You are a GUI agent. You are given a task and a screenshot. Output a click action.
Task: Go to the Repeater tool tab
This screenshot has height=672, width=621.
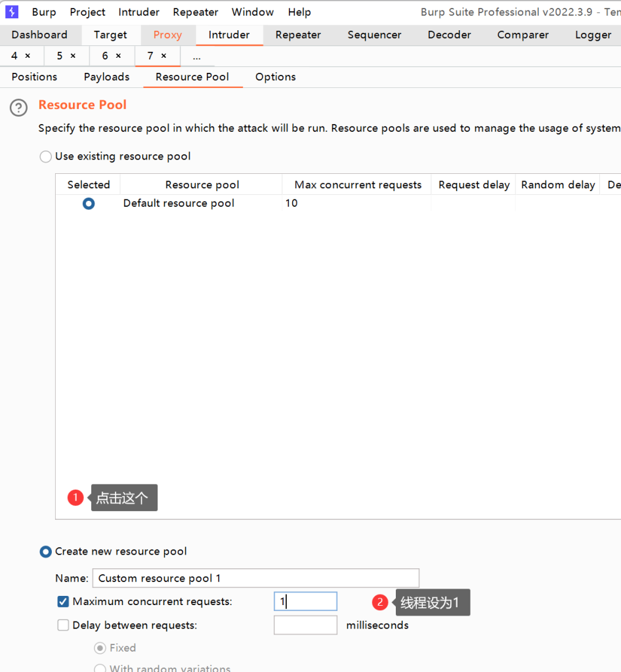click(x=298, y=35)
